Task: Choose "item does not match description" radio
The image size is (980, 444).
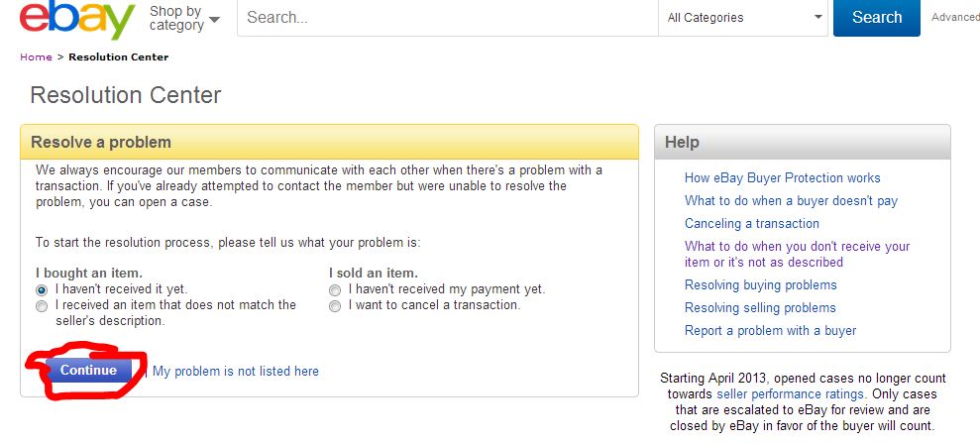Action: 42,306
